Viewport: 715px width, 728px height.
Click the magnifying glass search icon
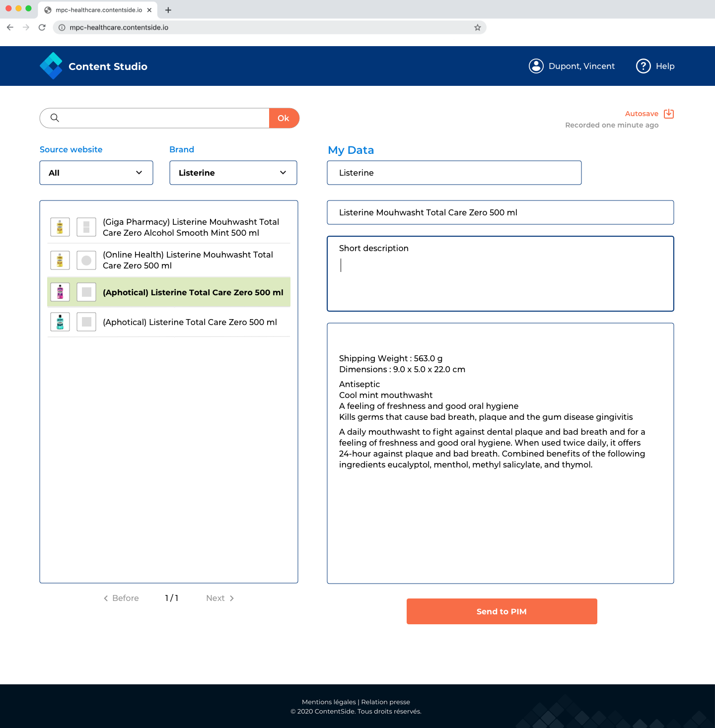(x=55, y=118)
